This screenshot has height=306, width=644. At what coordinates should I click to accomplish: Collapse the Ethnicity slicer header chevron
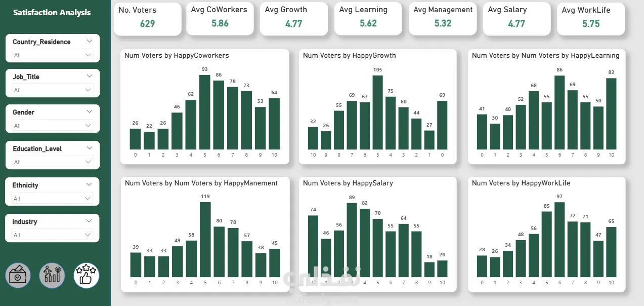coord(90,185)
